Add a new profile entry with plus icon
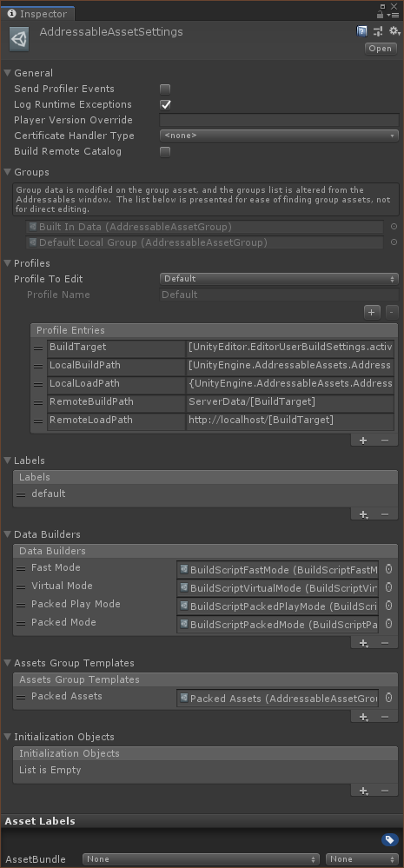Image resolution: width=404 pixels, height=868 pixels. click(363, 441)
